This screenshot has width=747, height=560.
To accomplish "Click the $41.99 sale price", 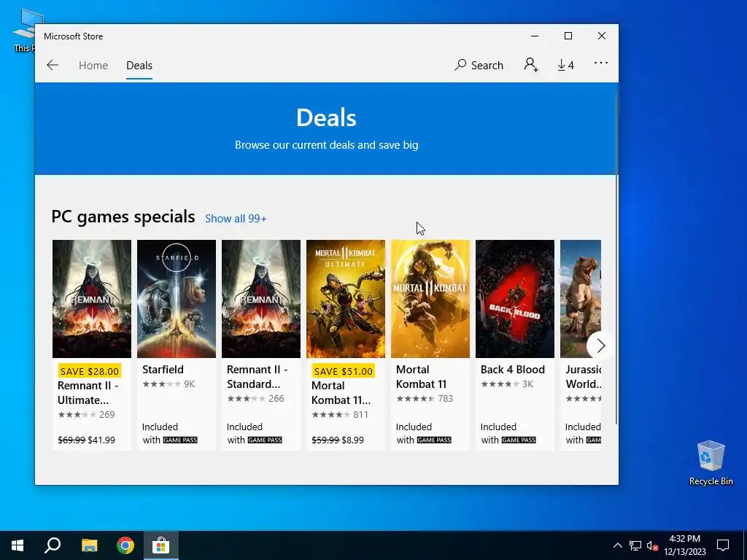I will [101, 440].
